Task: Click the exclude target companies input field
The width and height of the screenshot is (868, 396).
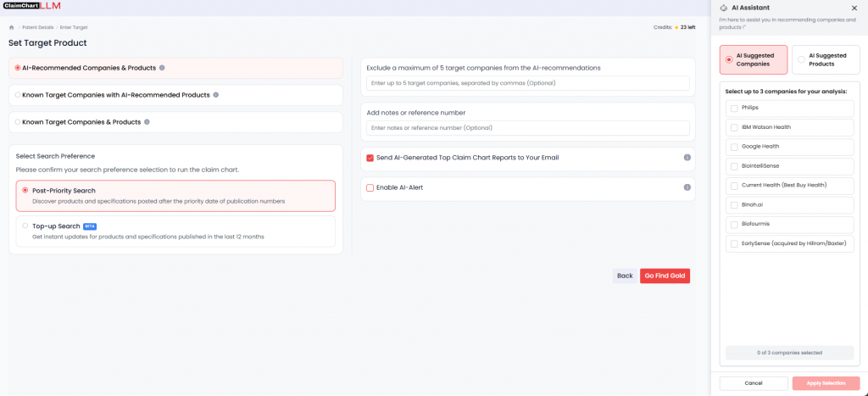Action: [527, 83]
